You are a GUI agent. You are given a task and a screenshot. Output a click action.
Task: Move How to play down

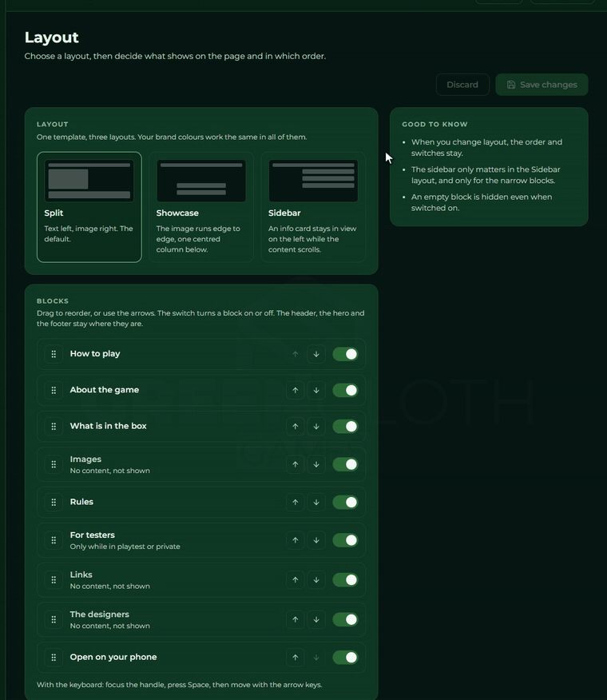pyautogui.click(x=316, y=354)
